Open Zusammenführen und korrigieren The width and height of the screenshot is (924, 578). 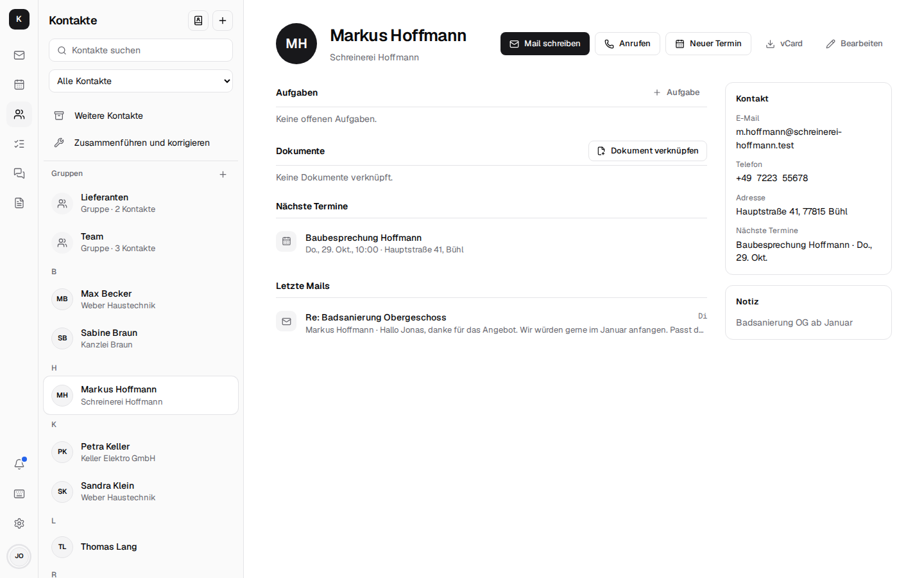click(141, 143)
